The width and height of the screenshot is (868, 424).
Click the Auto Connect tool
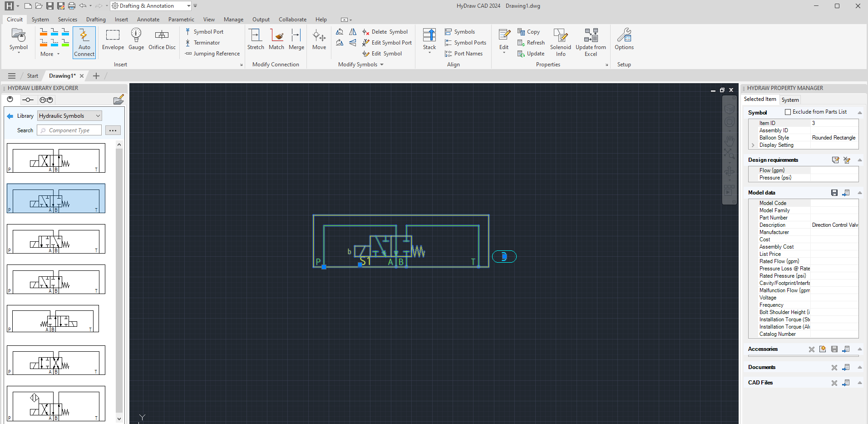(84, 42)
